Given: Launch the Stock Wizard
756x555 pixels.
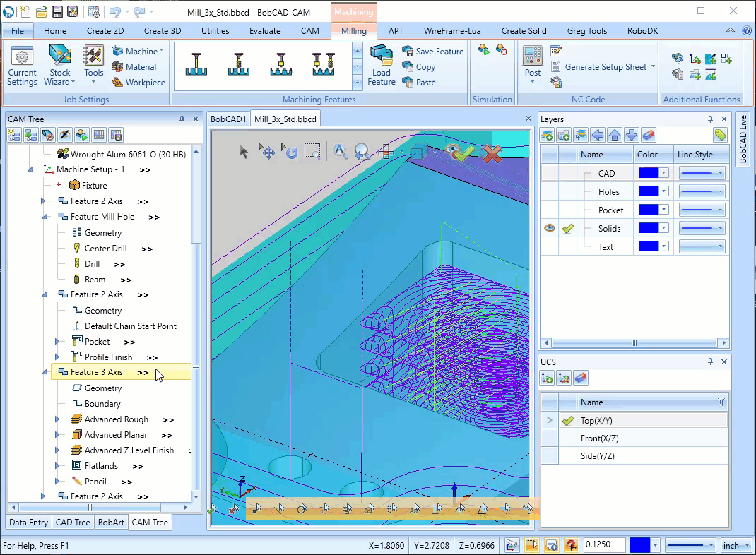Looking at the screenshot, I should 60,66.
